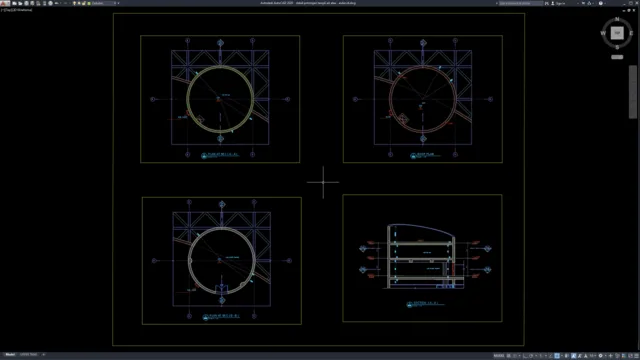This screenshot has height=360, width=640.
Task: Click the Sign In button
Action: [558, 3]
